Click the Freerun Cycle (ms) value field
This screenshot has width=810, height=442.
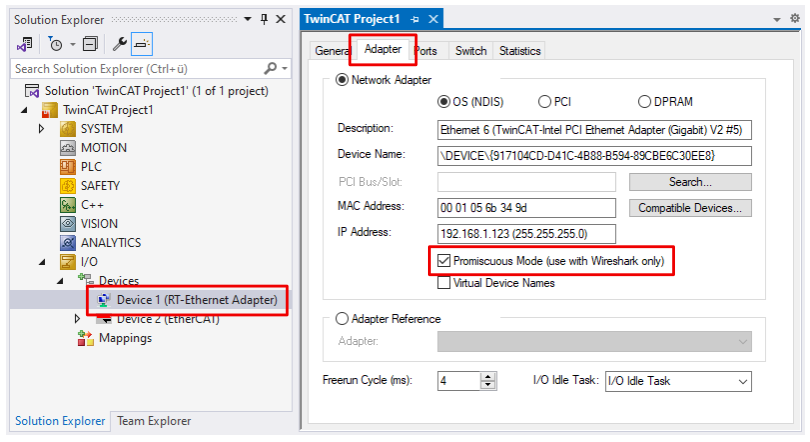pos(459,381)
